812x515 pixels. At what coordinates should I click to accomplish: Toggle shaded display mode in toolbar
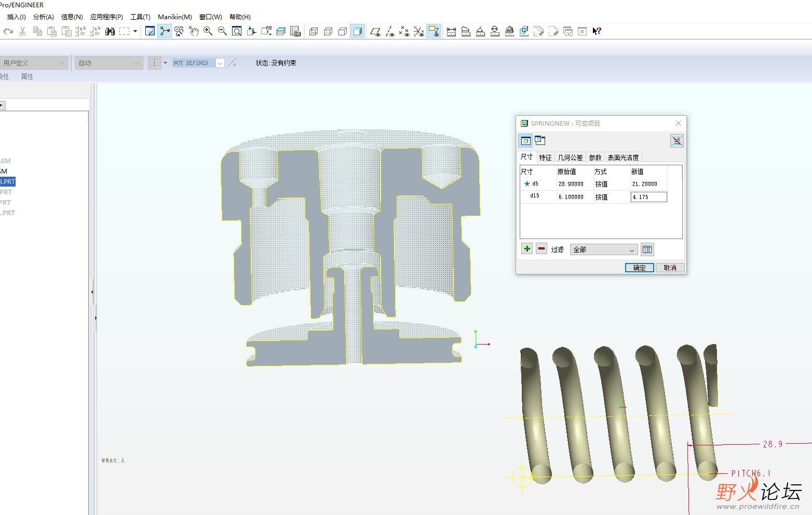point(357,32)
